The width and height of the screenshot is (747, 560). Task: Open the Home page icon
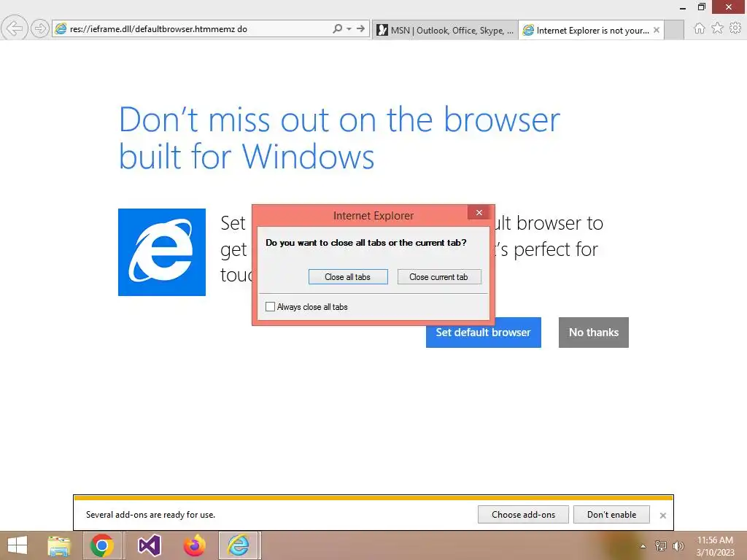pos(699,28)
